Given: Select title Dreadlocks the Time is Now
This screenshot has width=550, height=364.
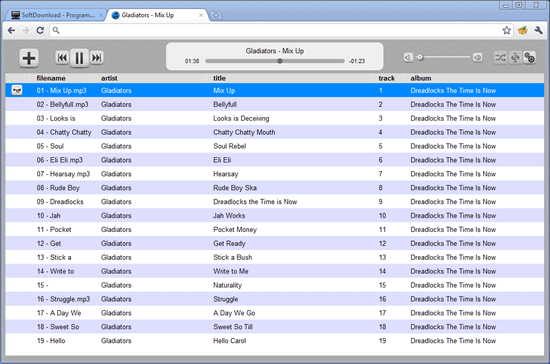Looking at the screenshot, I should pos(255,202).
